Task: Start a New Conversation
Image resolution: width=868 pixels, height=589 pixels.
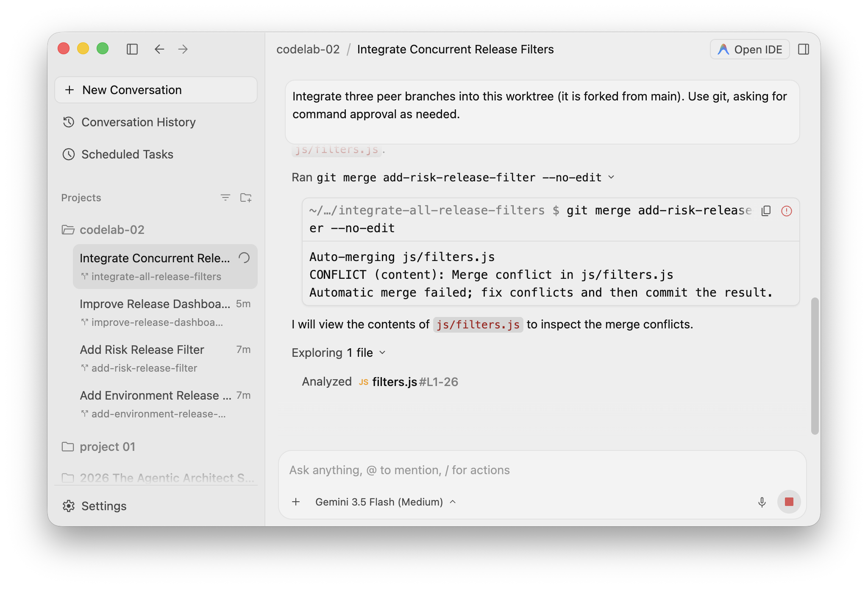Action: pyautogui.click(x=156, y=90)
